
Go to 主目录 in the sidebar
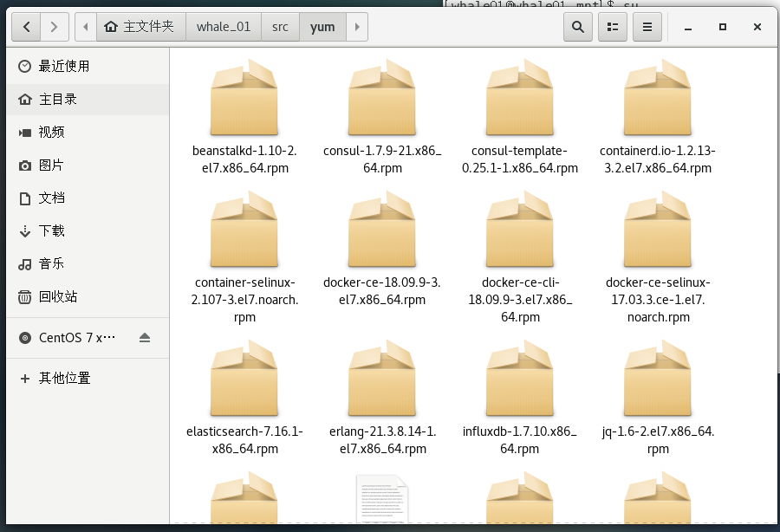pyautogui.click(x=88, y=100)
